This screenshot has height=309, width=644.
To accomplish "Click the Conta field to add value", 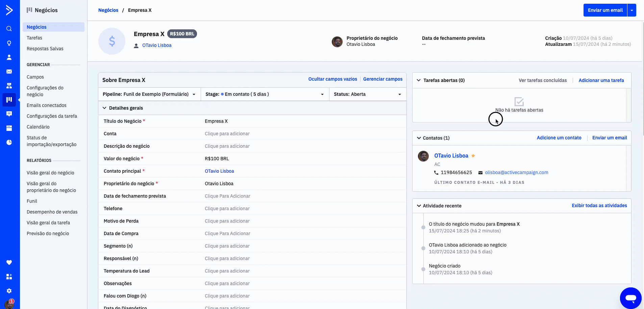I will (227, 134).
